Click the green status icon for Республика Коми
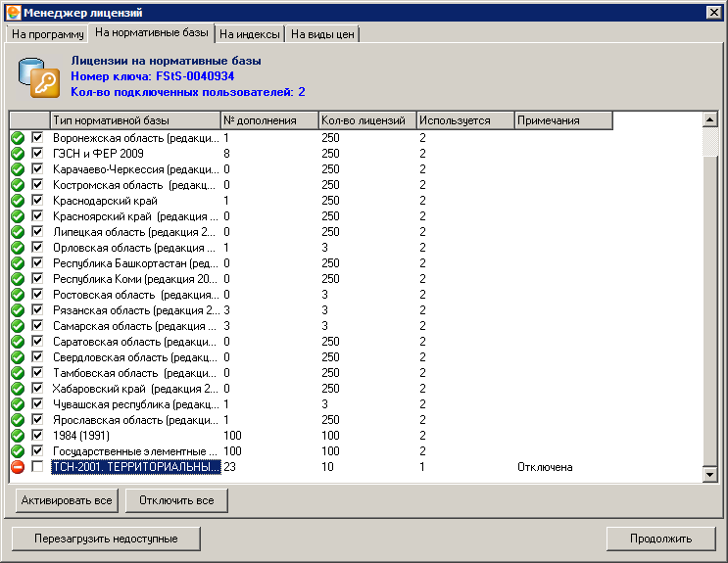Viewport: 728px width, 563px height. coord(18,279)
